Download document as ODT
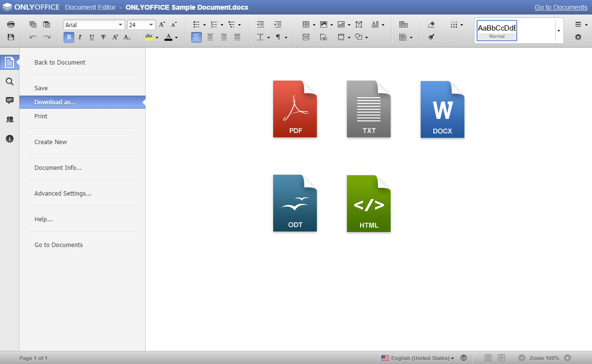Screen dimensions: 592x364 pyautogui.click(x=295, y=203)
